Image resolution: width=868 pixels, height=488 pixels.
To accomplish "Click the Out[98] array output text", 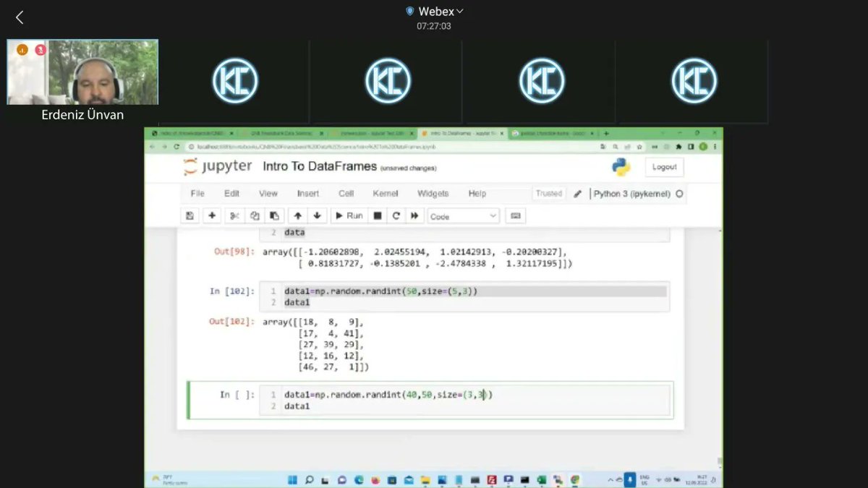I will coord(418,258).
